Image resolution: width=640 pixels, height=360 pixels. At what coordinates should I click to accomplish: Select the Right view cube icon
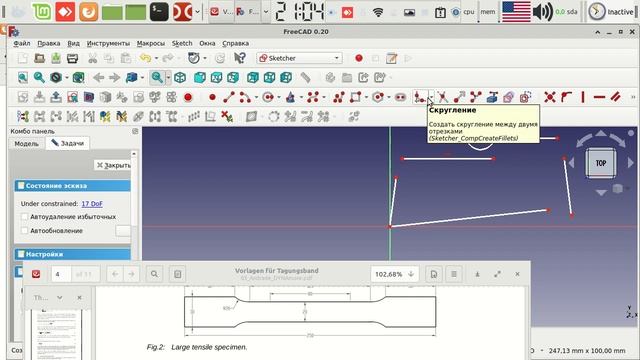point(233,78)
